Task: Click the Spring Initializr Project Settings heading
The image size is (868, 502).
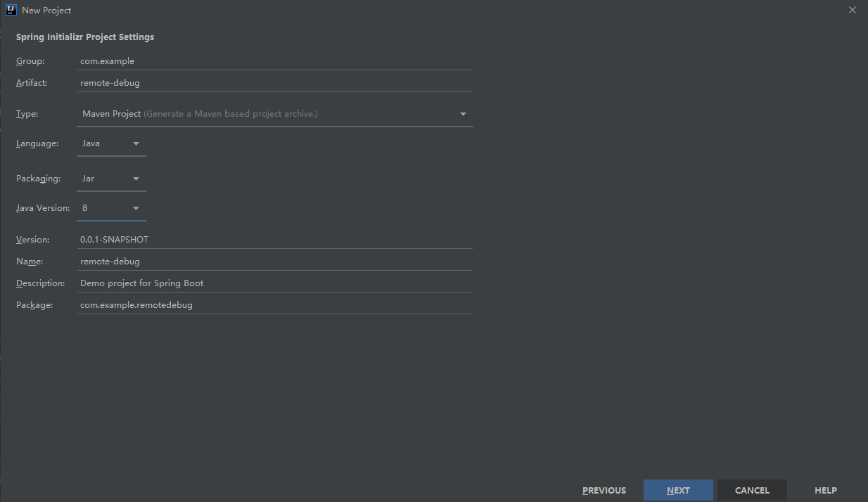Action: pyautogui.click(x=85, y=37)
